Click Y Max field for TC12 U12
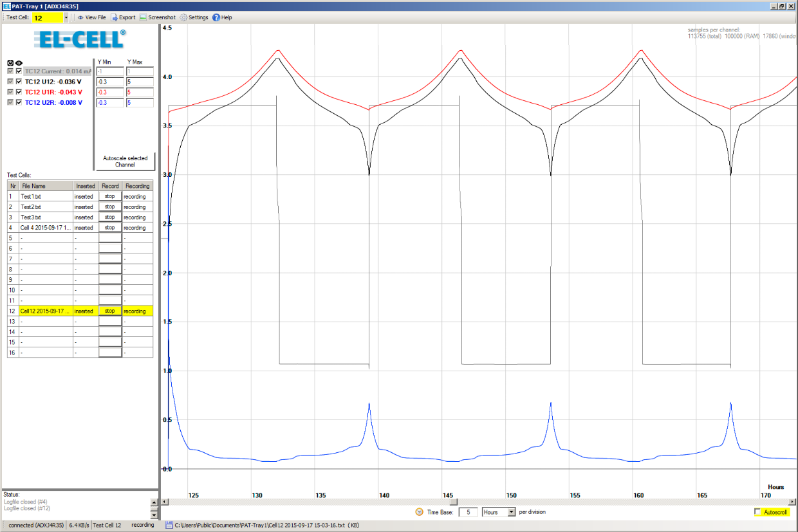 140,82
